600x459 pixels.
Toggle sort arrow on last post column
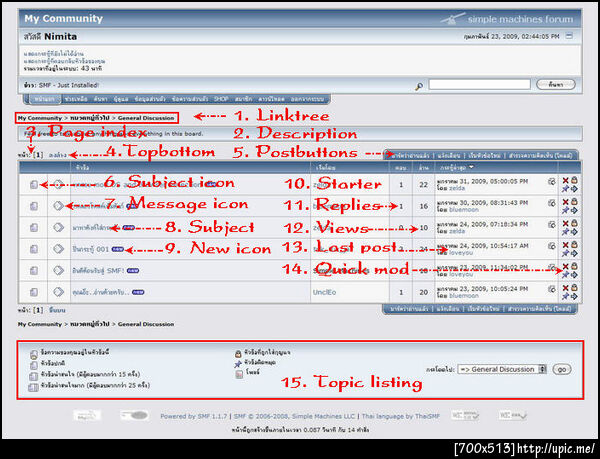471,167
